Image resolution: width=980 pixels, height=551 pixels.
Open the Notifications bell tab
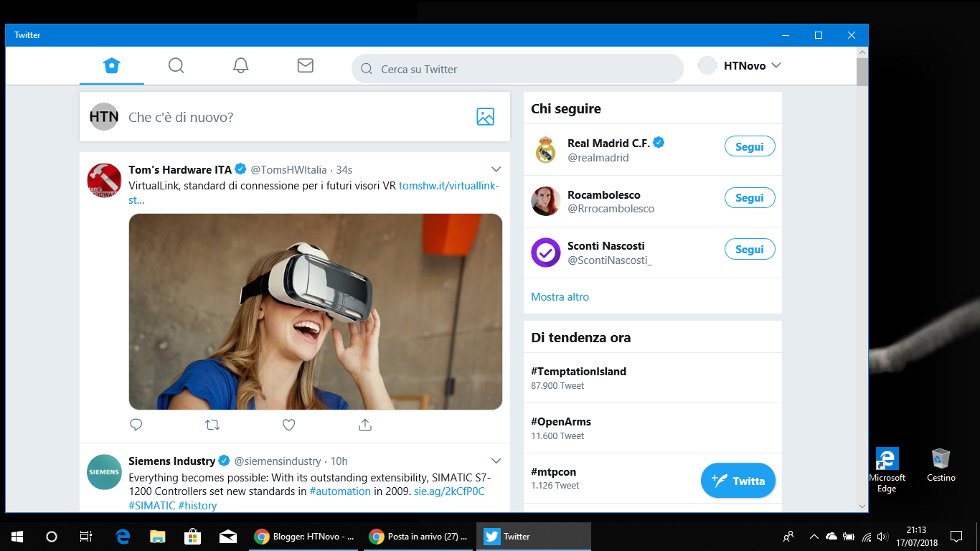click(x=241, y=66)
